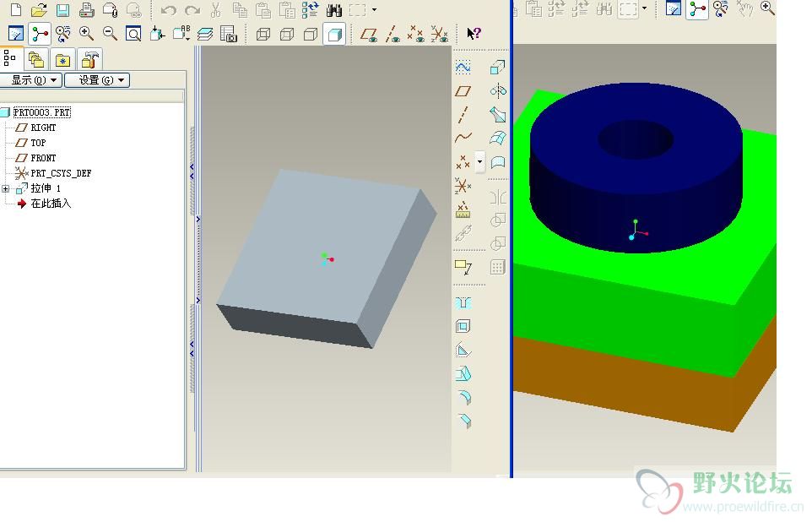Click the Save (floppy disk) icon

(62, 11)
